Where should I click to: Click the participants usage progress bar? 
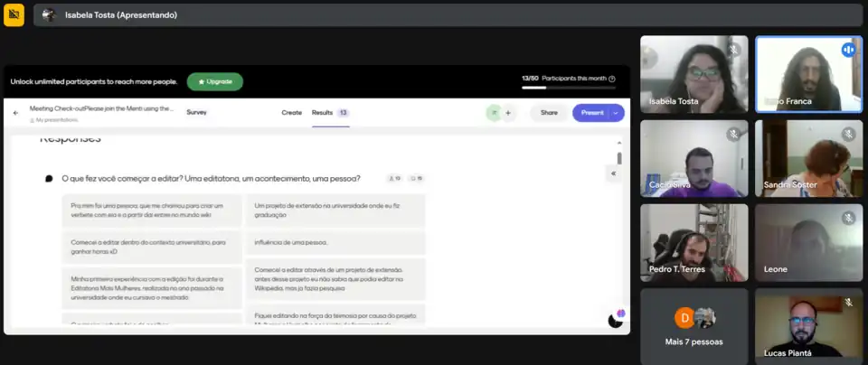point(569,88)
